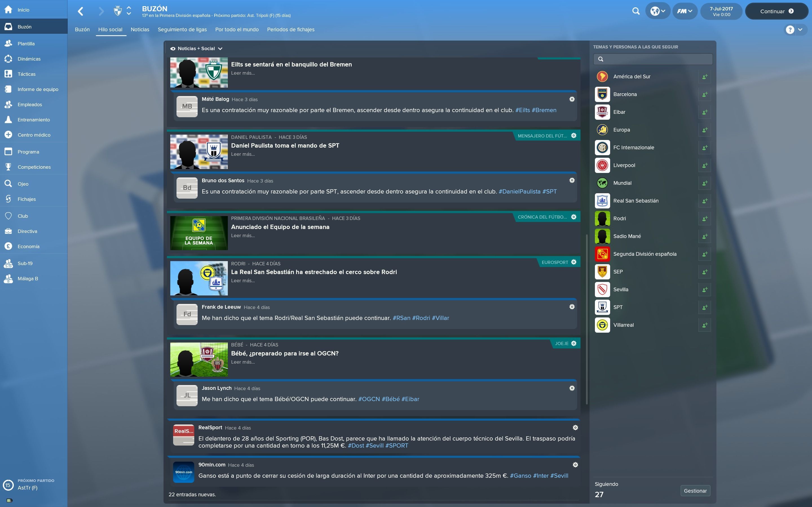Open the FM menu dropdown
Screen dimensions: 812x507
tap(685, 11)
